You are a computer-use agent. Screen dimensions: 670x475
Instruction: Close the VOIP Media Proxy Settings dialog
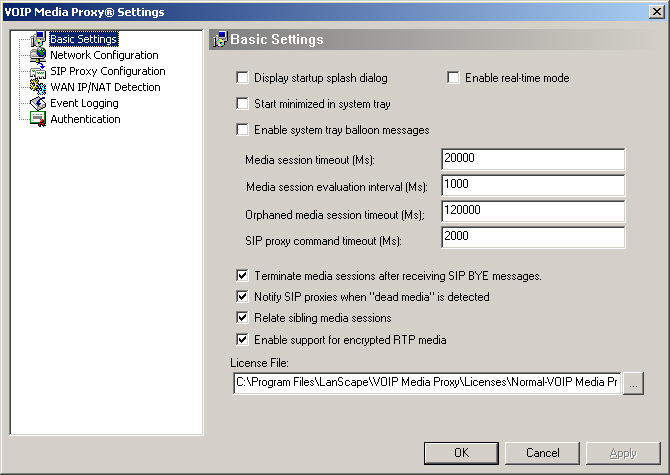(x=656, y=12)
